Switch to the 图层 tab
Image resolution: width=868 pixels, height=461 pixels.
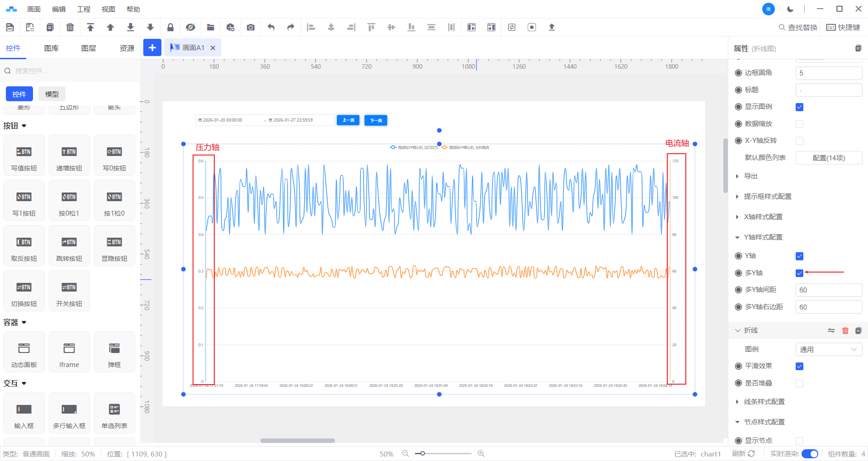point(89,48)
